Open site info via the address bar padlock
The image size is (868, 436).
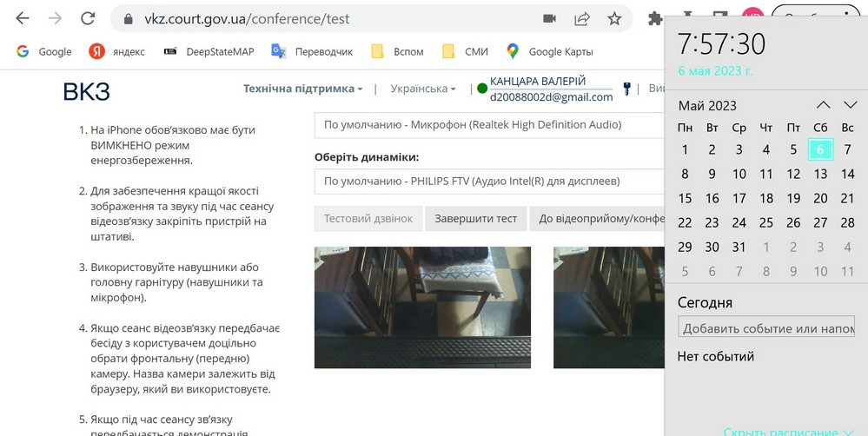coord(129,19)
